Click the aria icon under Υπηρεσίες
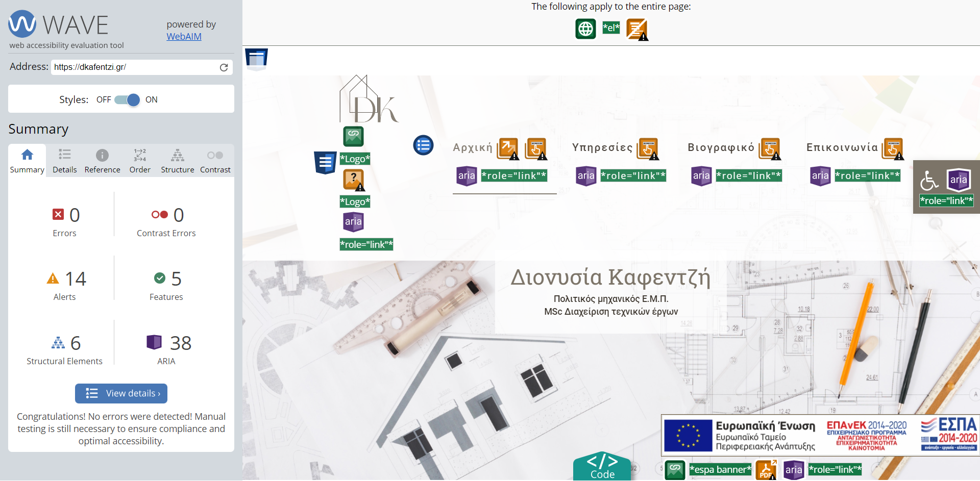 click(x=586, y=176)
